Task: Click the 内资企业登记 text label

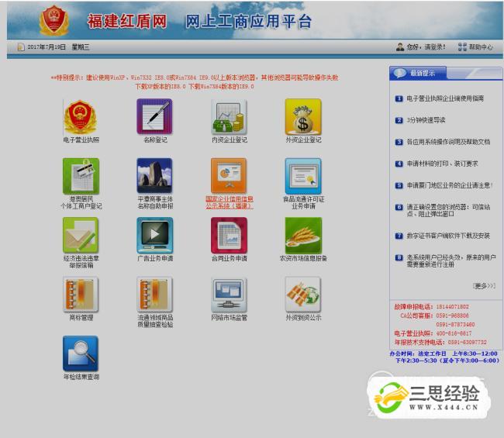Action: tap(230, 140)
